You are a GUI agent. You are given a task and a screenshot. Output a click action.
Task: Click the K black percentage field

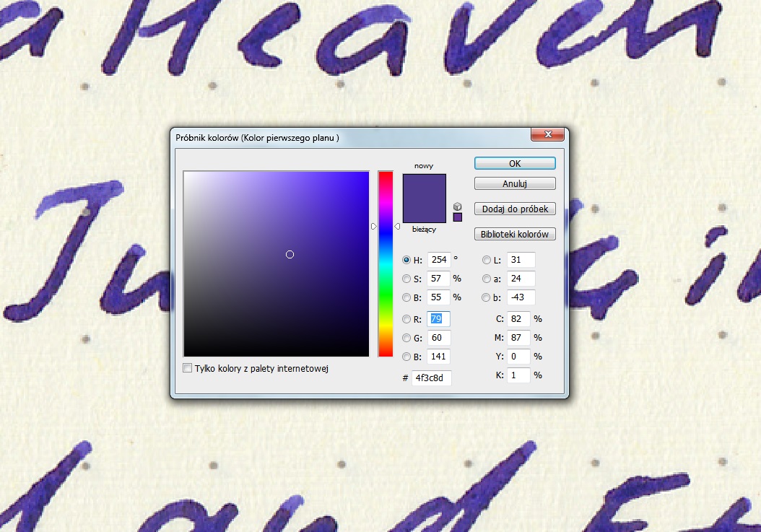(518, 375)
